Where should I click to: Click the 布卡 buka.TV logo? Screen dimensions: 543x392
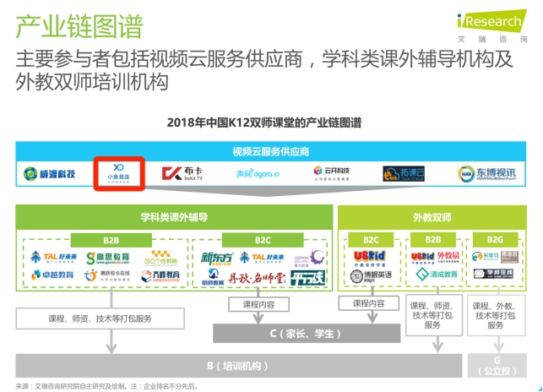[182, 173]
